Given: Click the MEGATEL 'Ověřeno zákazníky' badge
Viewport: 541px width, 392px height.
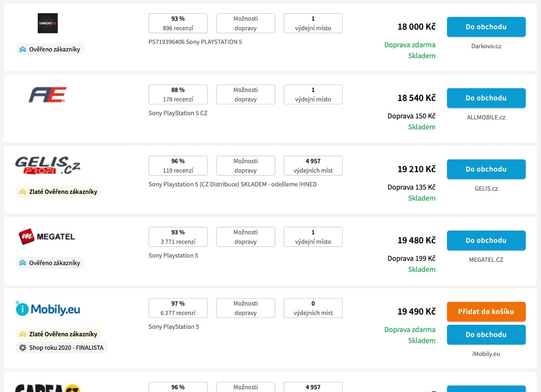Looking at the screenshot, I should [x=50, y=263].
